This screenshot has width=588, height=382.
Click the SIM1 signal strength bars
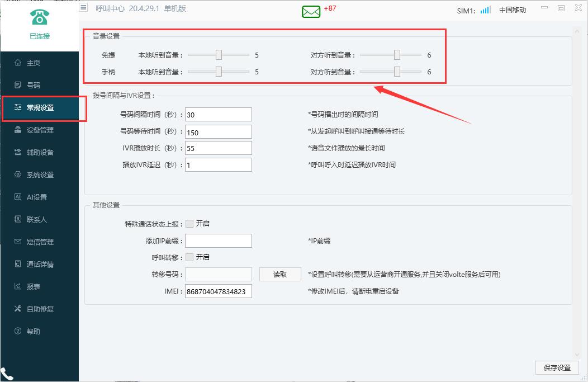pyautogui.click(x=485, y=10)
